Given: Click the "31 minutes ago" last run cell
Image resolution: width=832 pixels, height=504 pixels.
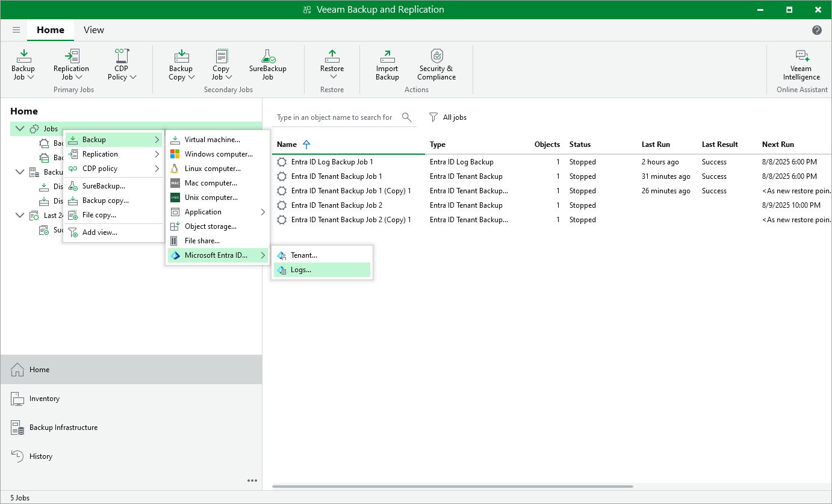Looking at the screenshot, I should pyautogui.click(x=666, y=176).
